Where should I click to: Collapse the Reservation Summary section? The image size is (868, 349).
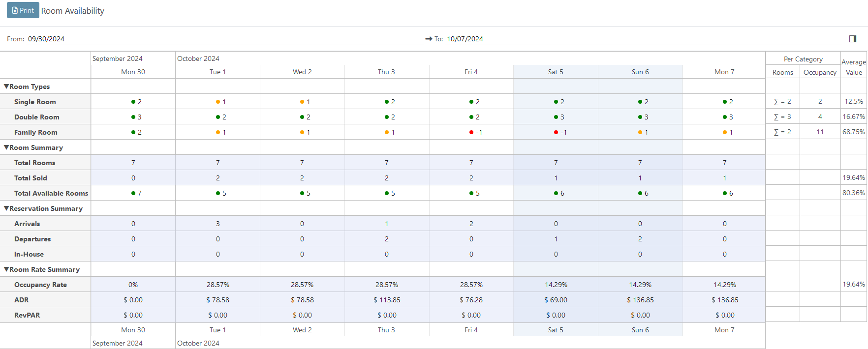point(6,208)
